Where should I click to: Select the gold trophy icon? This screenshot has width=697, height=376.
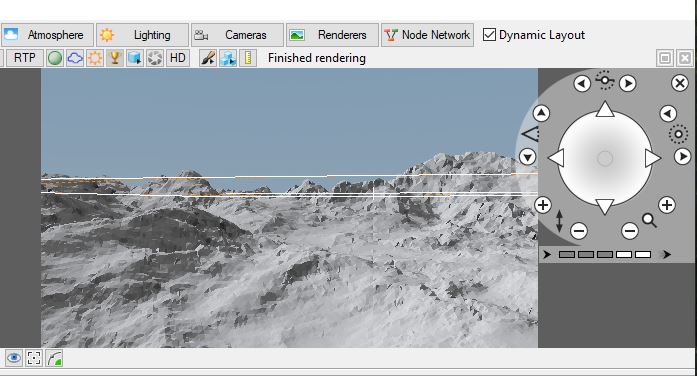115,58
